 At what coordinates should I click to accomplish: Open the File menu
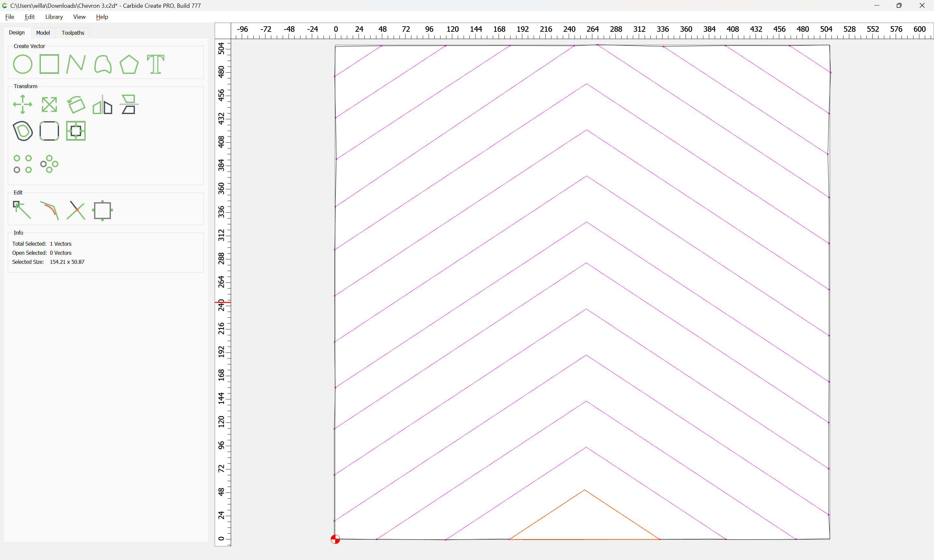(x=9, y=17)
